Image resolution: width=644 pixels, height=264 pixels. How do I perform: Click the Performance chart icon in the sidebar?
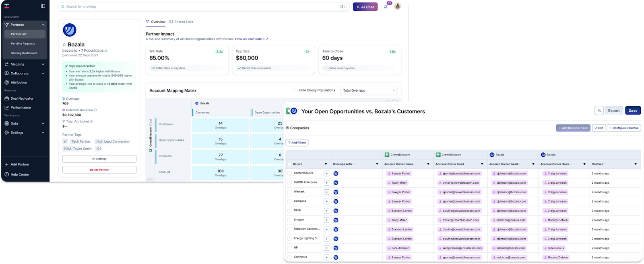[x=7, y=108]
